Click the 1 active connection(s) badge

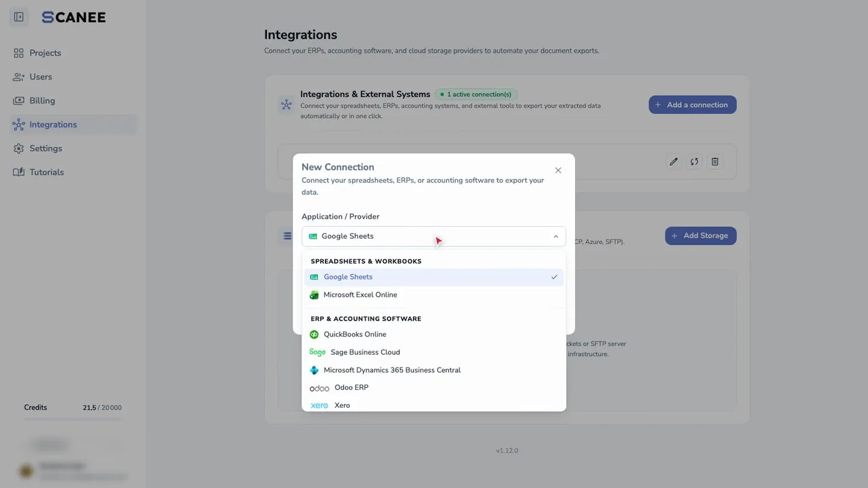tap(476, 95)
